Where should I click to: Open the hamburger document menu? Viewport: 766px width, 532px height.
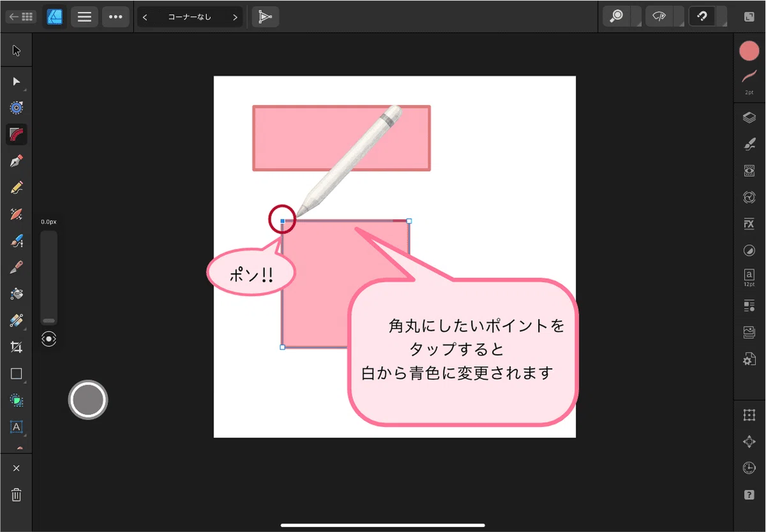coord(84,17)
